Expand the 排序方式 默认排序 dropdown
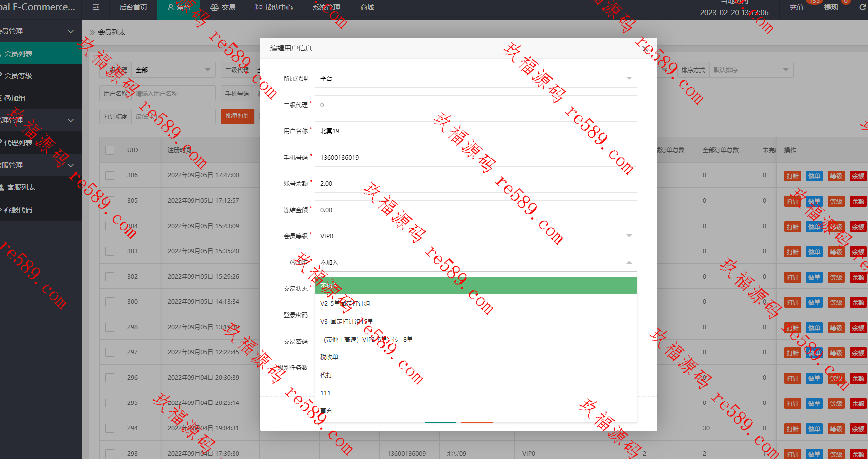This screenshot has height=459, width=868. point(751,70)
